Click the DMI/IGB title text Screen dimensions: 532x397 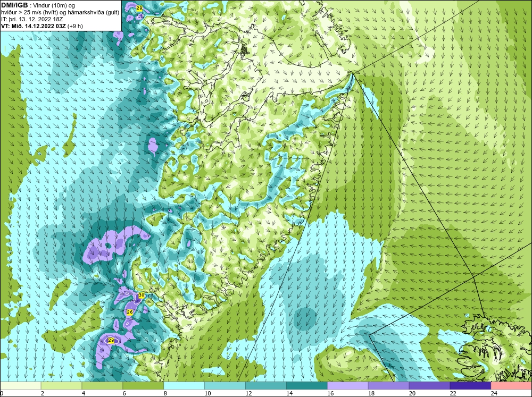[14, 5]
